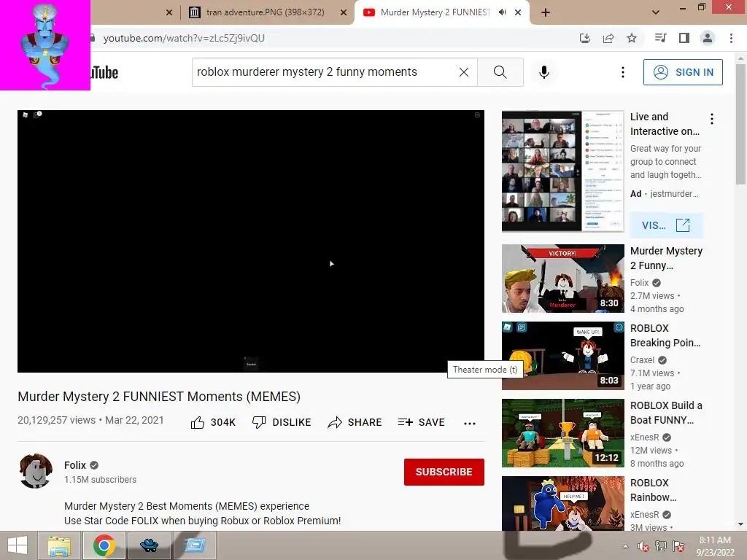Toggle the browser side panel

pyautogui.click(x=684, y=38)
